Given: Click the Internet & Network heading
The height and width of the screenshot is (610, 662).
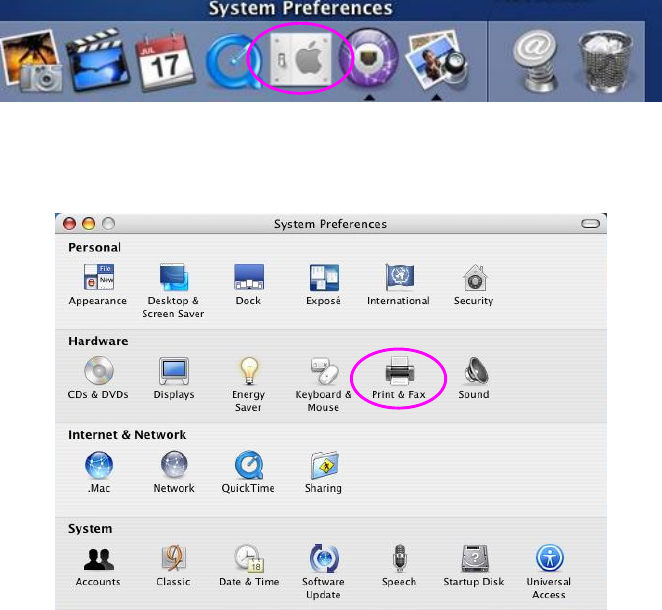Looking at the screenshot, I should point(127,435).
